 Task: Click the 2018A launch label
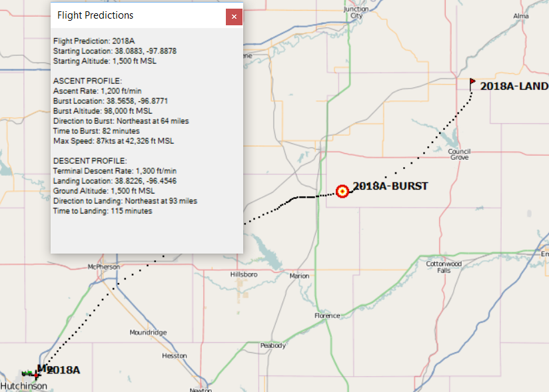coord(63,370)
